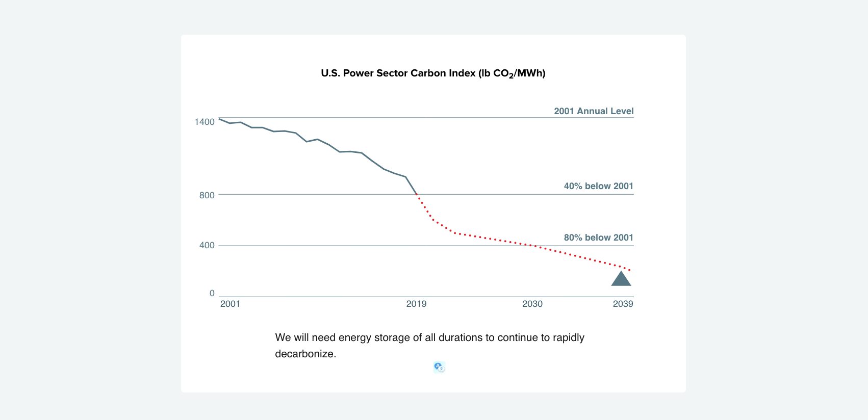Click the 2030 x-axis year label
Screen dimensions: 868x420
point(532,304)
